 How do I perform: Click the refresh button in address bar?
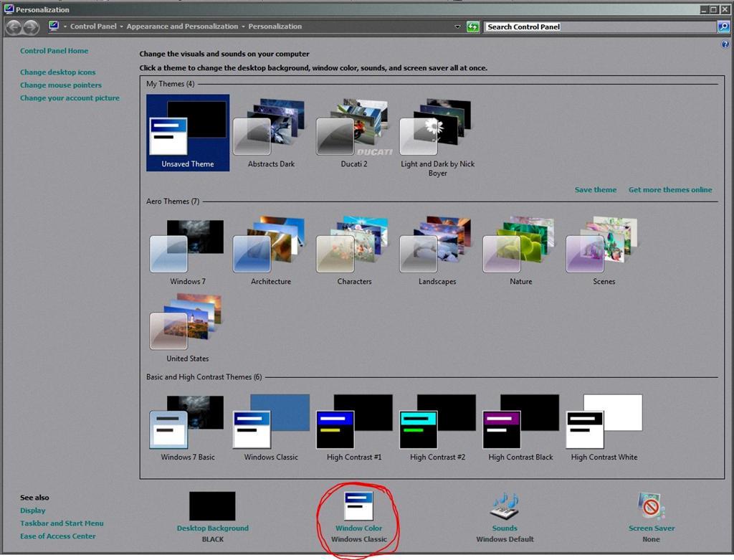tap(472, 27)
